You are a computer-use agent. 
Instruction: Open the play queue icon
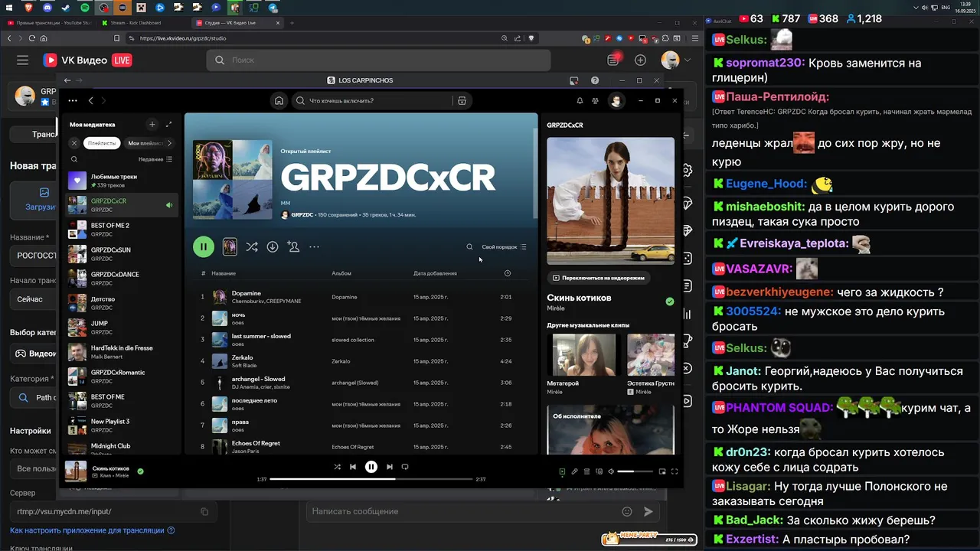tap(586, 471)
